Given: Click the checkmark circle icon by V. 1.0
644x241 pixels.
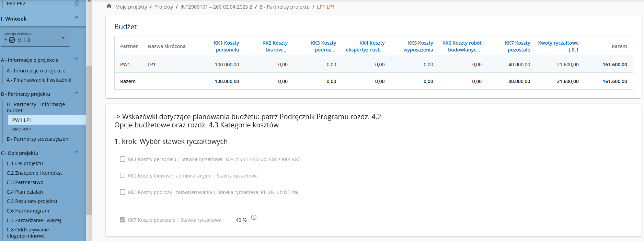Looking at the screenshot, I should coord(12,40).
